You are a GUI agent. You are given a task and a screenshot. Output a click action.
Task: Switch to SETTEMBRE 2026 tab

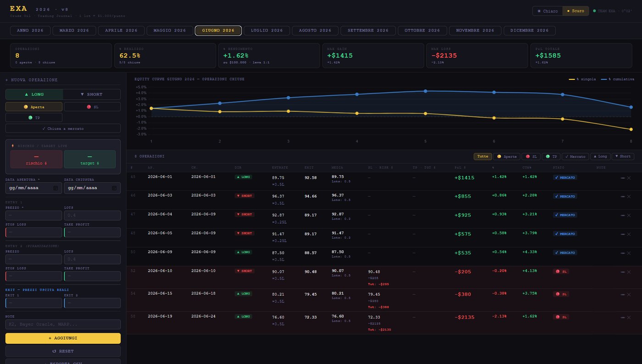pyautogui.click(x=368, y=30)
